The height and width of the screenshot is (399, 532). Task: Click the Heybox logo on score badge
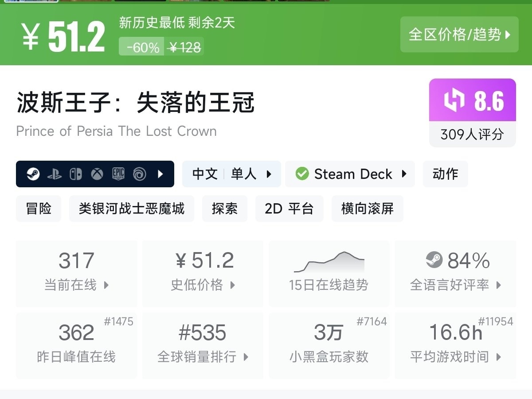pyautogui.click(x=454, y=100)
